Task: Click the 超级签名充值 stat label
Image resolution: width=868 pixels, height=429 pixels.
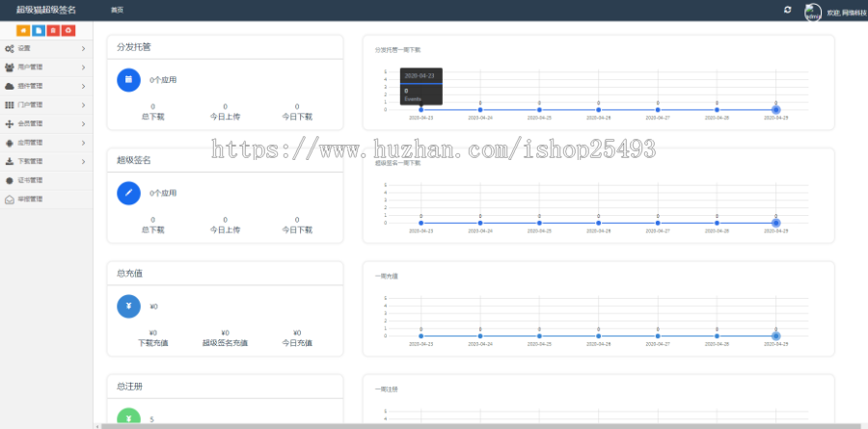Action: [x=225, y=342]
